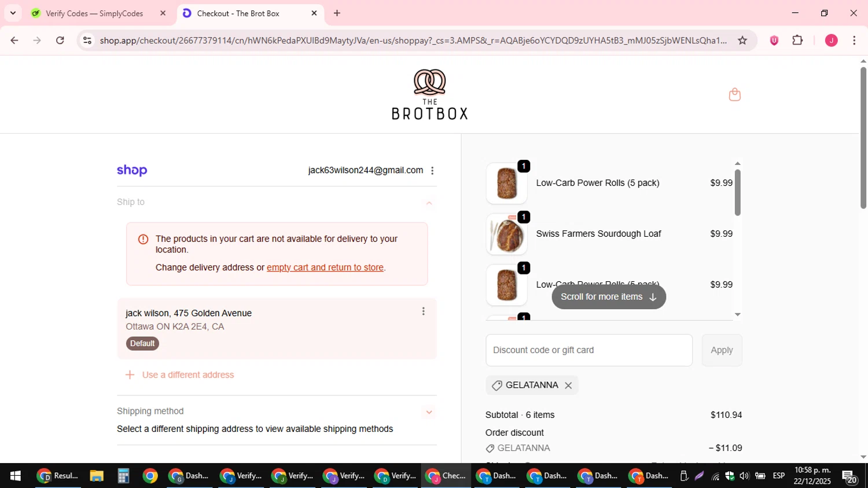Choose Use a different address
Viewport: 868px width, 488px height.
(180, 375)
